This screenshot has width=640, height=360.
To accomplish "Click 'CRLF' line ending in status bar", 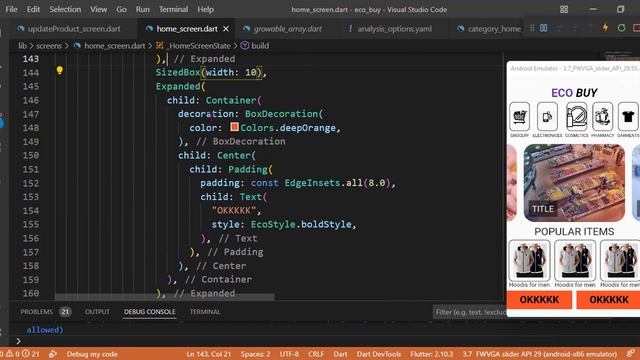I will (x=316, y=354).
